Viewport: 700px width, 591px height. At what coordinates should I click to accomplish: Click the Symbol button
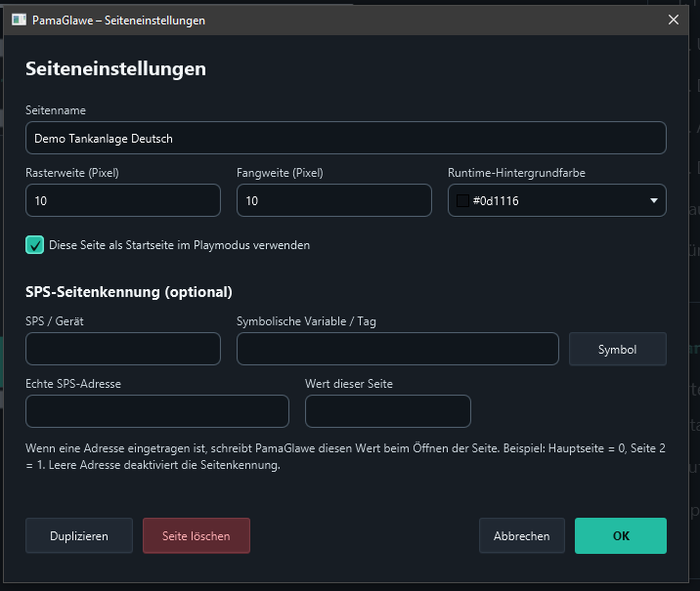pyautogui.click(x=618, y=349)
